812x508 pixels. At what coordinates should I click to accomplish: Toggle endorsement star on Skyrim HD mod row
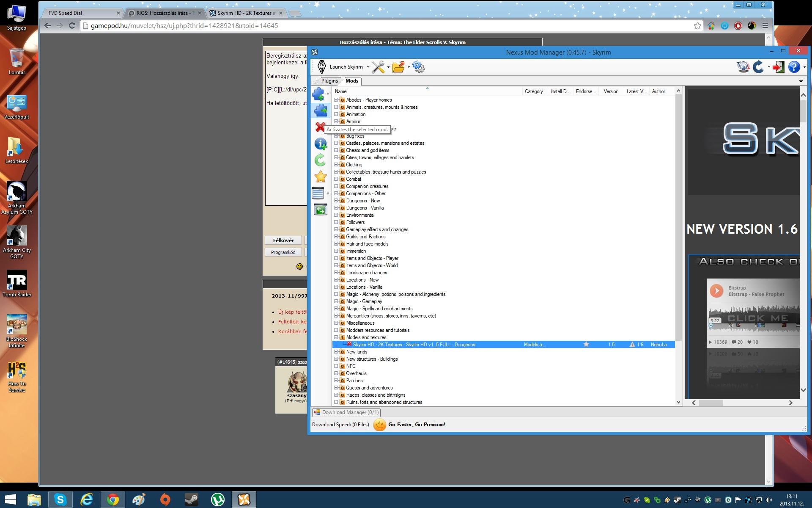[x=586, y=345]
